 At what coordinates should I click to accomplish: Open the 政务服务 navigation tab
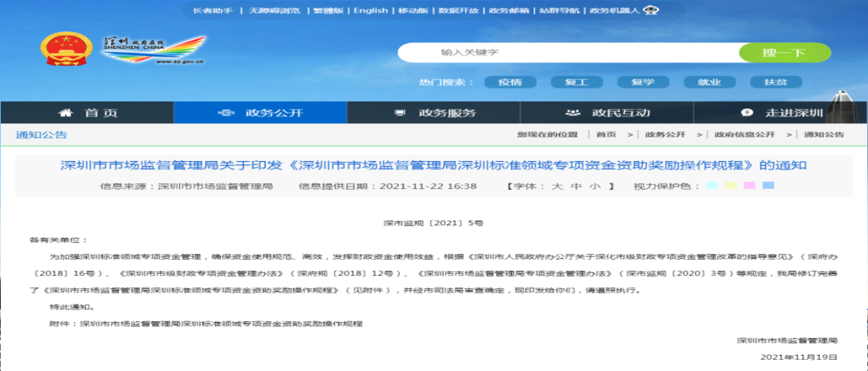click(x=447, y=113)
